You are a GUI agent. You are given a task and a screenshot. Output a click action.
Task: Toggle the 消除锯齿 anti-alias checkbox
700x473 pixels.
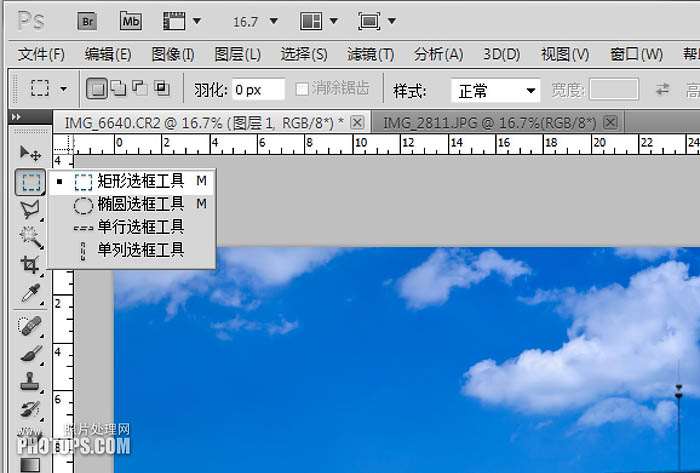click(302, 89)
